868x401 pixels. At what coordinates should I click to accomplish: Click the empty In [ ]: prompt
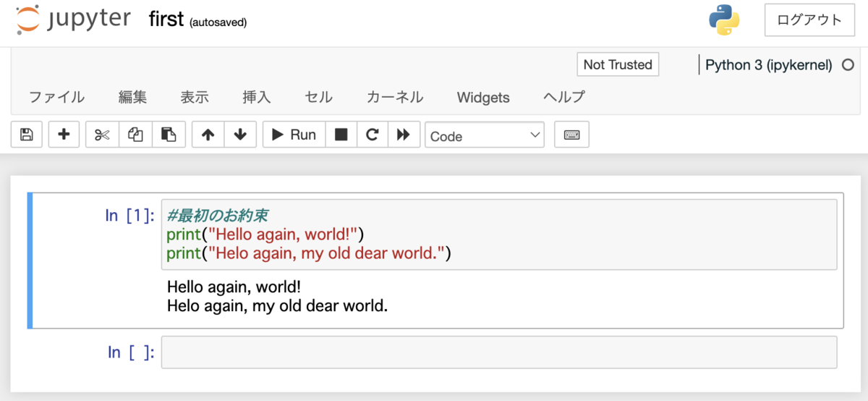(131, 352)
